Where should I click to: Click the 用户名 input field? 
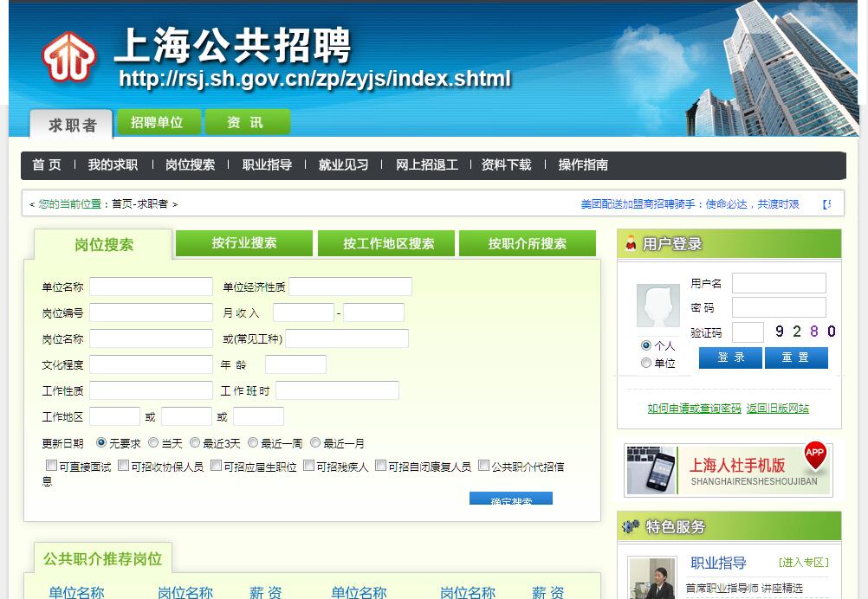pos(779,283)
